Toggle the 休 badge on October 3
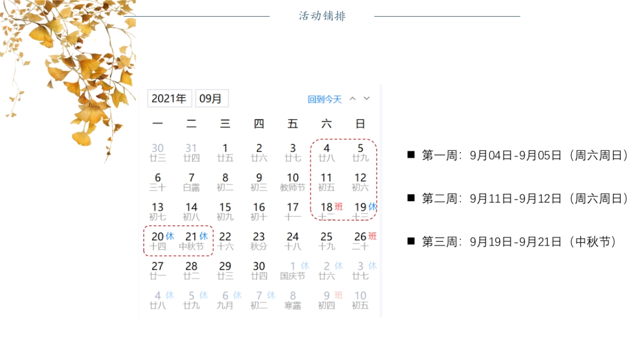 (x=371, y=266)
